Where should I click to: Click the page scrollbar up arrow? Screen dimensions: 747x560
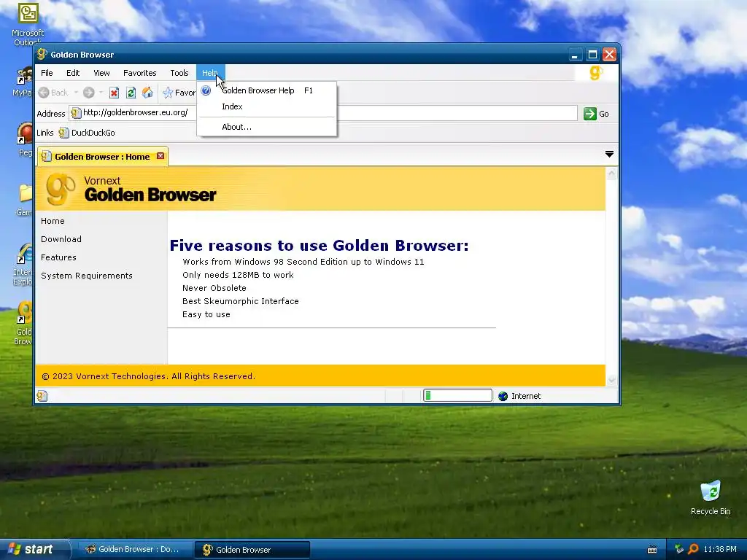611,174
